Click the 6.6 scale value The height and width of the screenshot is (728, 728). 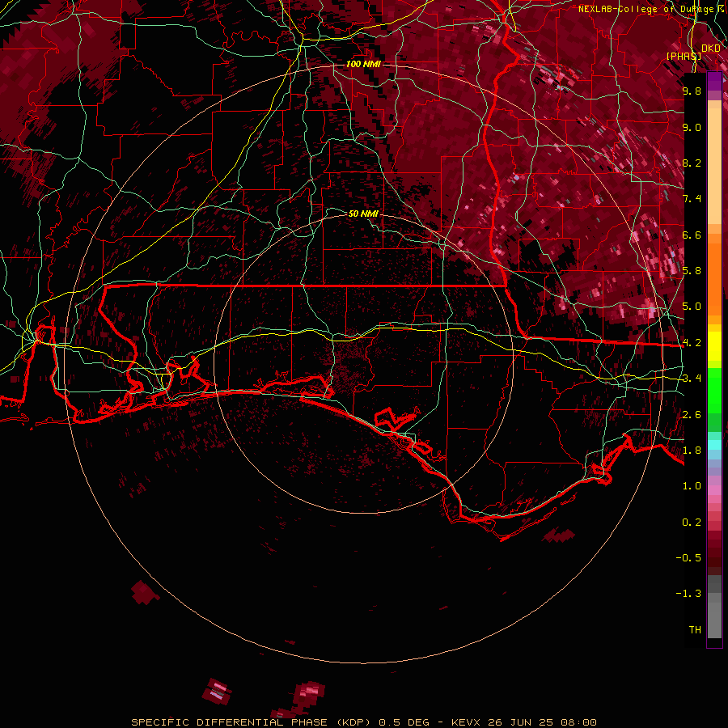[692, 235]
